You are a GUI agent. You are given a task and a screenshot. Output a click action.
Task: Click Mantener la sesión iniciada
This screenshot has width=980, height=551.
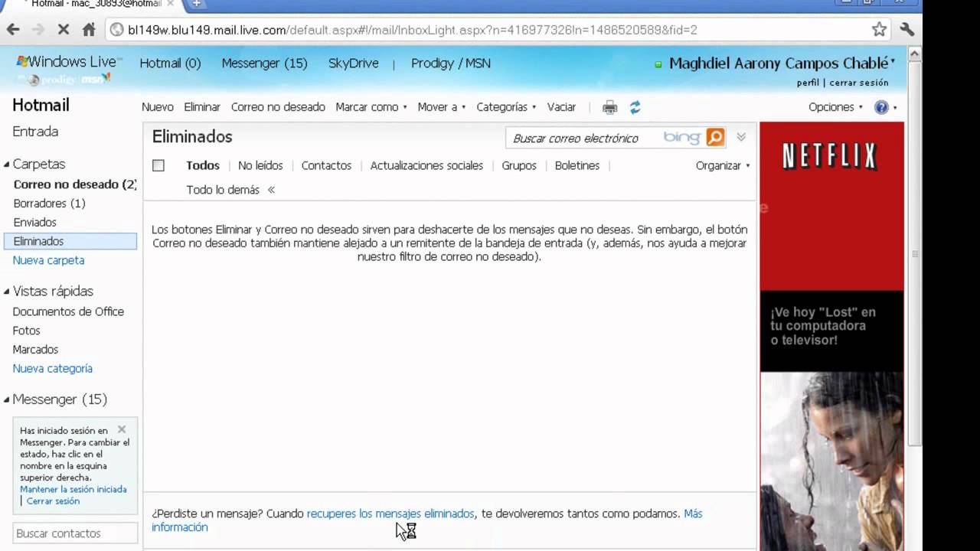pyautogui.click(x=73, y=489)
